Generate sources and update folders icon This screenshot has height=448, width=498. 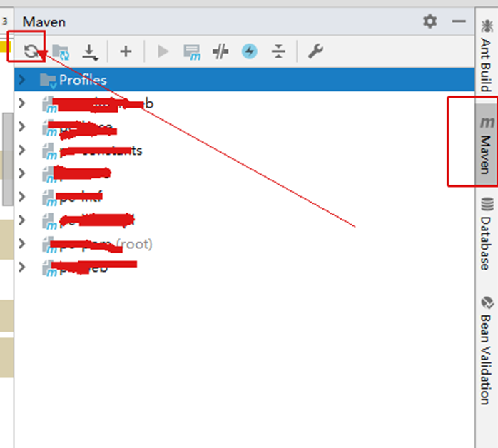pyautogui.click(x=61, y=52)
